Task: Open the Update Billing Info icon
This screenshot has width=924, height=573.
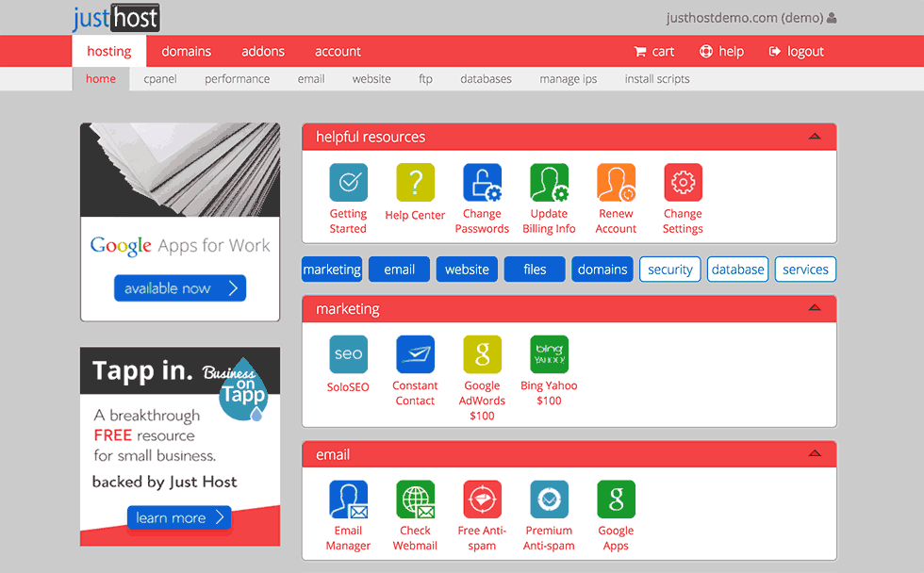Action: coord(549,183)
